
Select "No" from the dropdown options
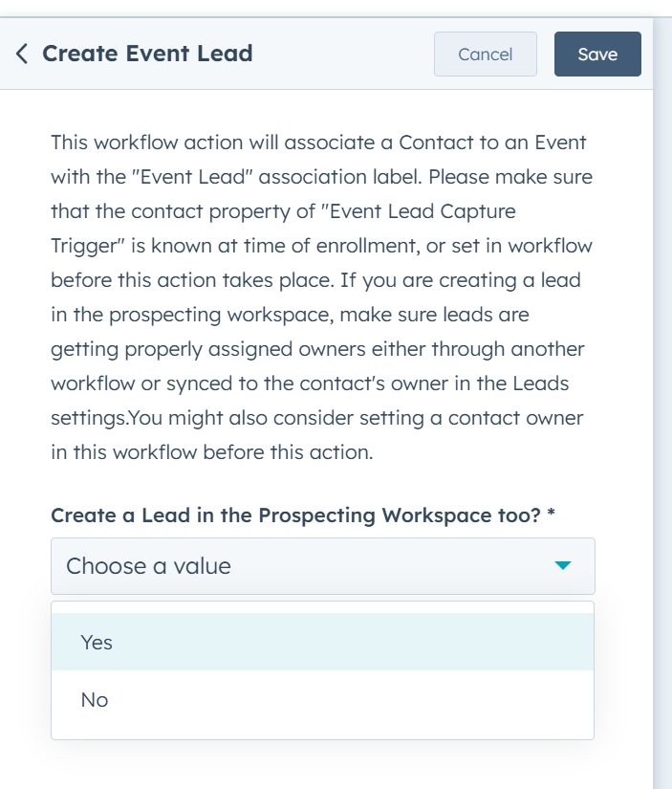(323, 699)
